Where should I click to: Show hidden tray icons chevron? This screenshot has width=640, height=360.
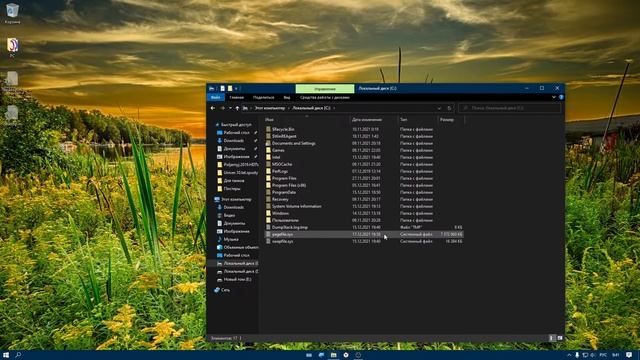[569, 355]
